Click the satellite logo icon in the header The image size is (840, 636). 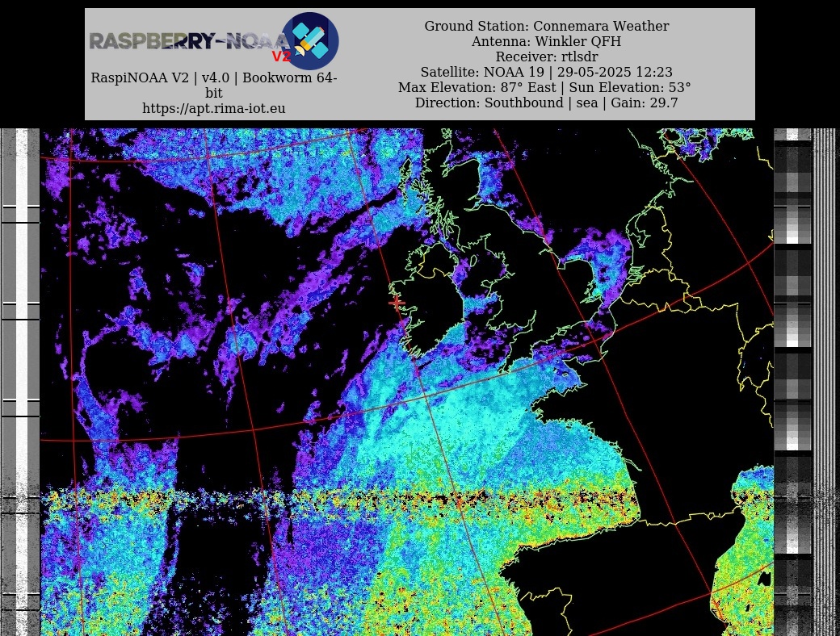310,41
